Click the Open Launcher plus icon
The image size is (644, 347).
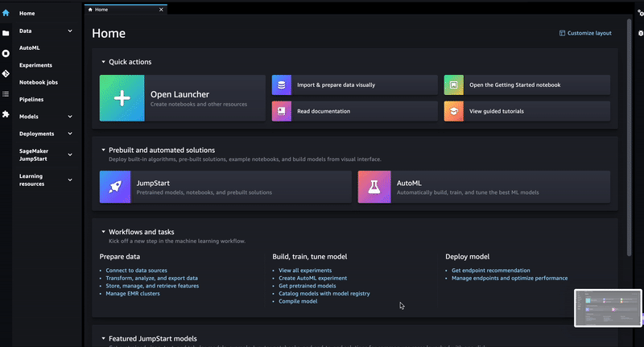point(122,98)
